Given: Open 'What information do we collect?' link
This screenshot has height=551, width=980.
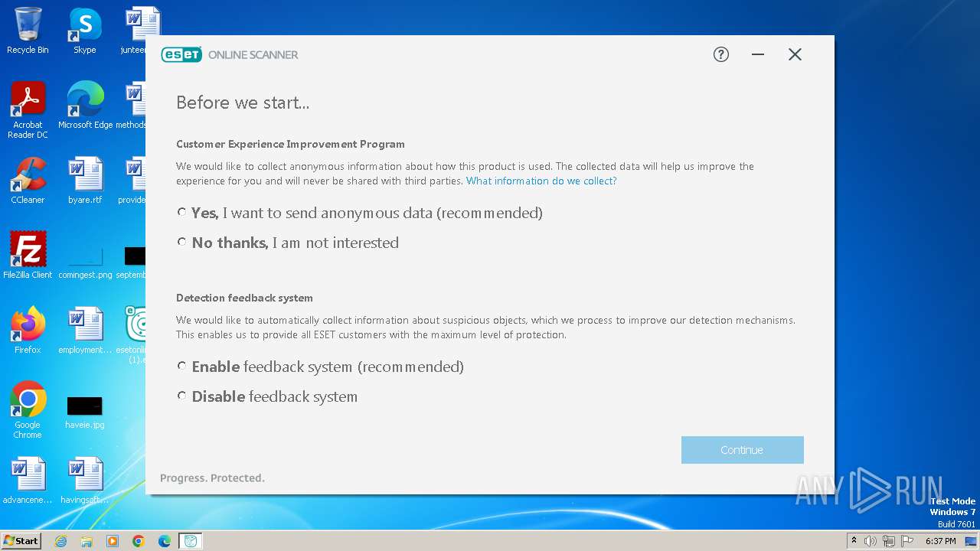Looking at the screenshot, I should (x=541, y=181).
